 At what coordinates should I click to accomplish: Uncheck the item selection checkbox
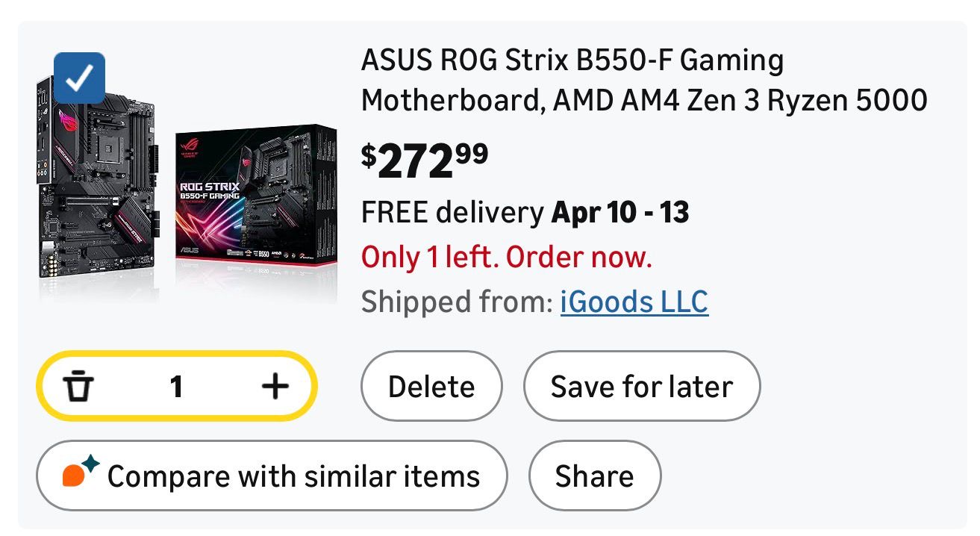coord(80,78)
